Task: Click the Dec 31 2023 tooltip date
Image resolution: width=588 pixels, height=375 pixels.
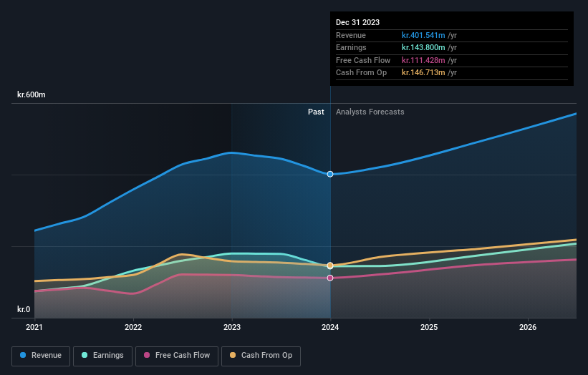Action: click(357, 22)
